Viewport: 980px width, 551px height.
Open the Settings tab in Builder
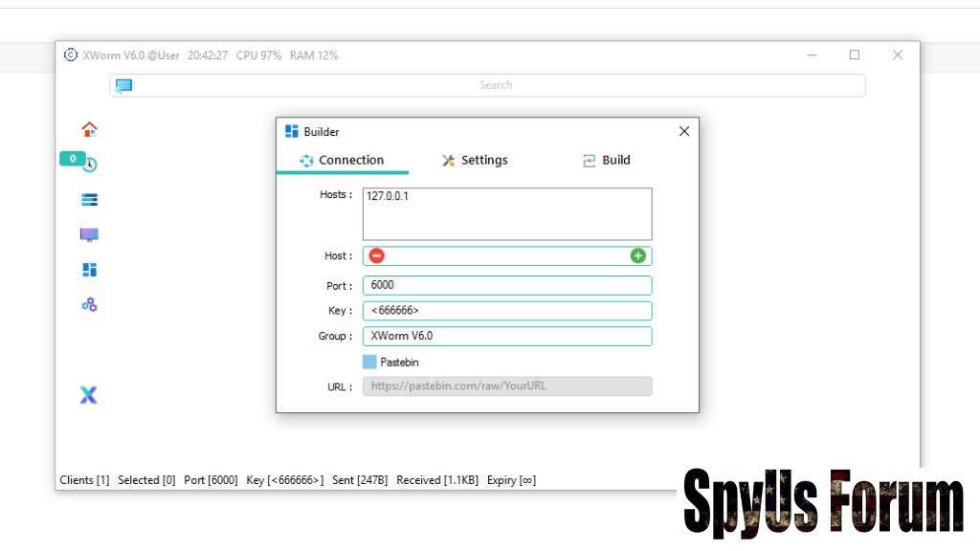click(x=475, y=161)
